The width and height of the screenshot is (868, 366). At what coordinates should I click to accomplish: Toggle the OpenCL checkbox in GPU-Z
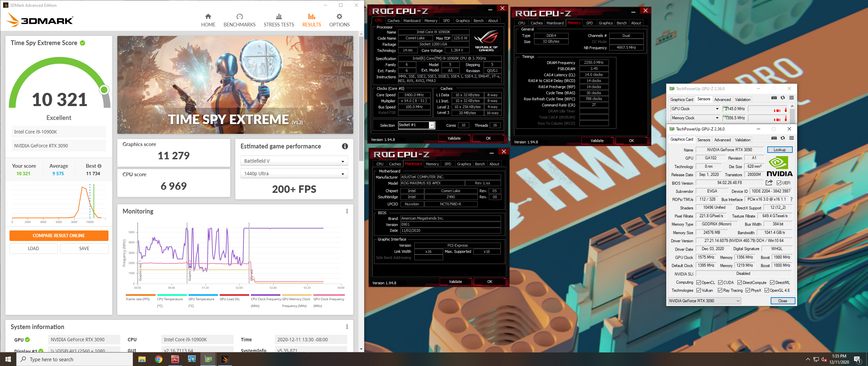[x=698, y=283]
